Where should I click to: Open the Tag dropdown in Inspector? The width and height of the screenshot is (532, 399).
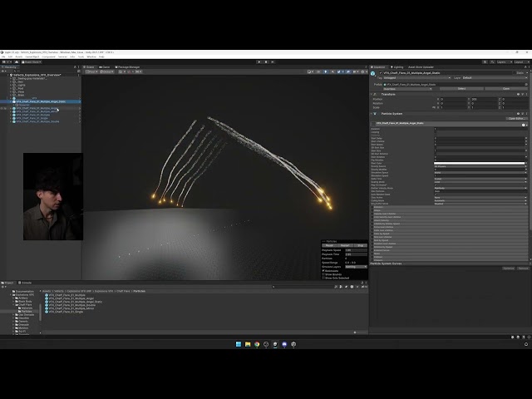point(417,78)
